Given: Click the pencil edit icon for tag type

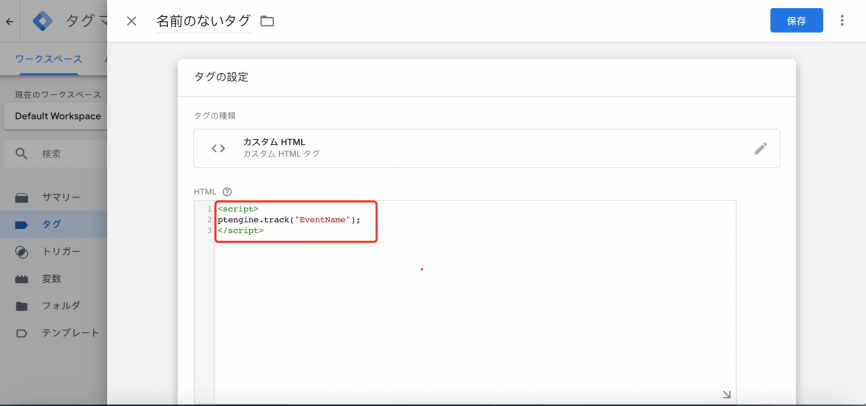Looking at the screenshot, I should click(761, 148).
